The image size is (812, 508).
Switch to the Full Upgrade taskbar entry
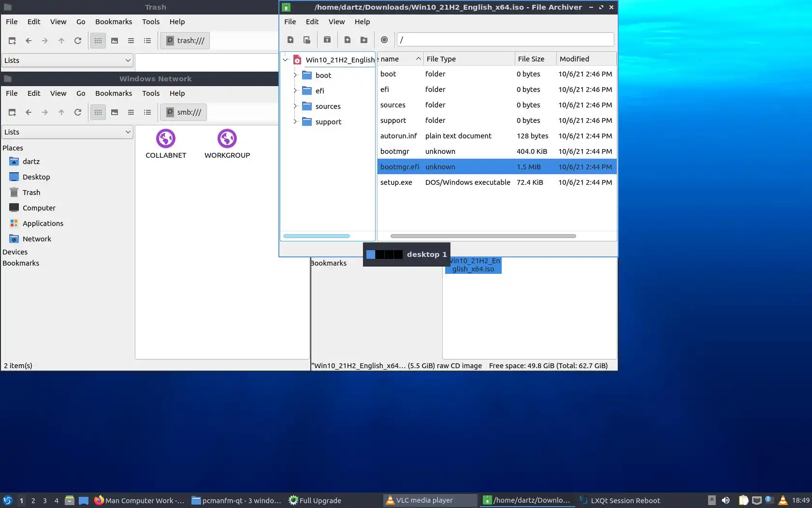point(315,501)
